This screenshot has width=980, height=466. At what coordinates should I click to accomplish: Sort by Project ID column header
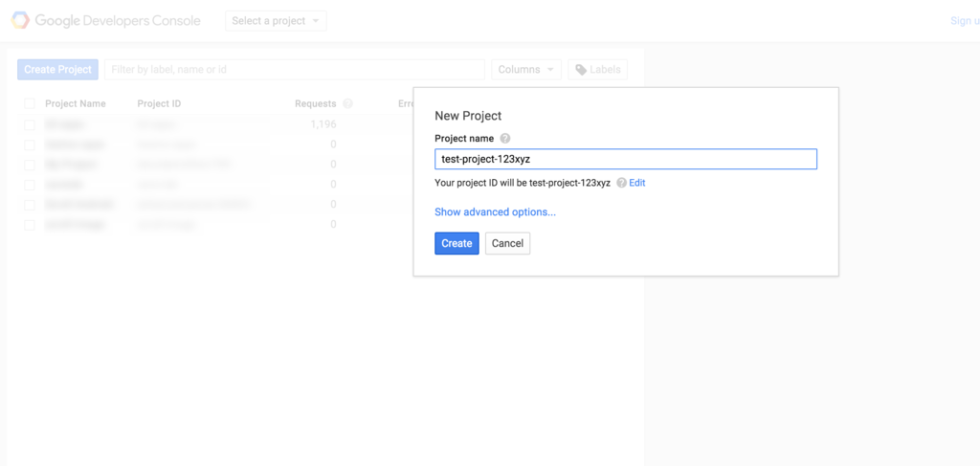tap(160, 103)
